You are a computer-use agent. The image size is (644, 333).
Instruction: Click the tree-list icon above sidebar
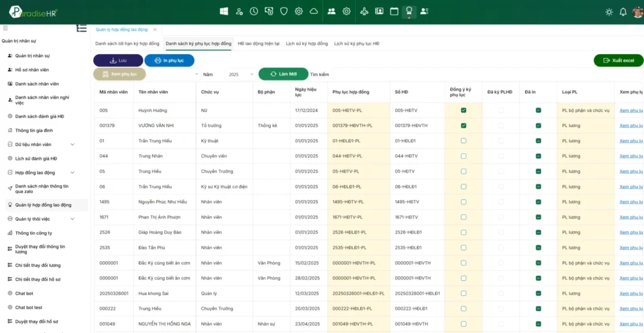[81, 28]
